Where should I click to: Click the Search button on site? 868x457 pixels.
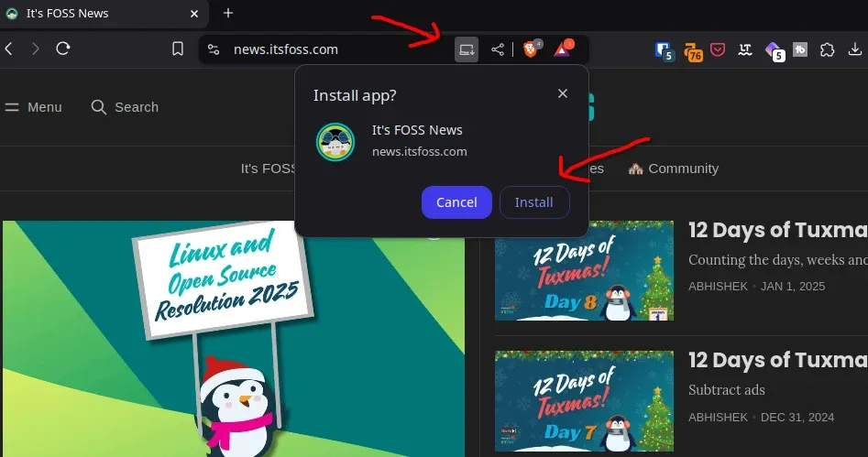click(125, 107)
